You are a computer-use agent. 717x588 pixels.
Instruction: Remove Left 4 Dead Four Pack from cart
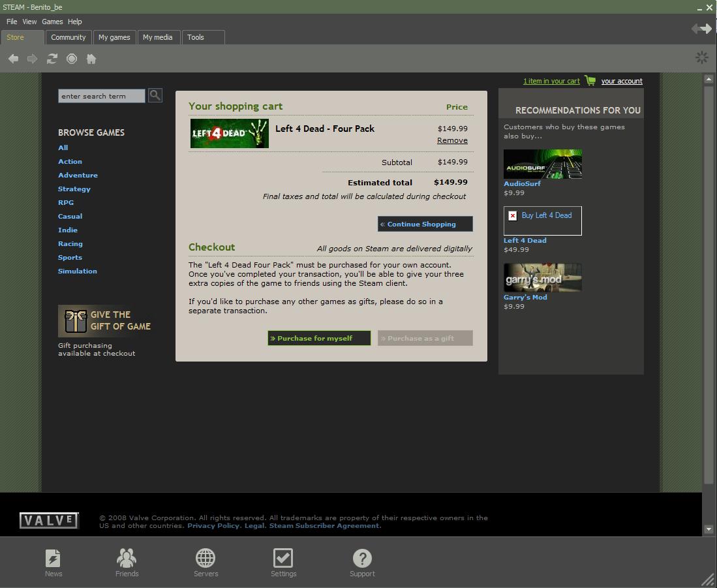pyautogui.click(x=452, y=140)
